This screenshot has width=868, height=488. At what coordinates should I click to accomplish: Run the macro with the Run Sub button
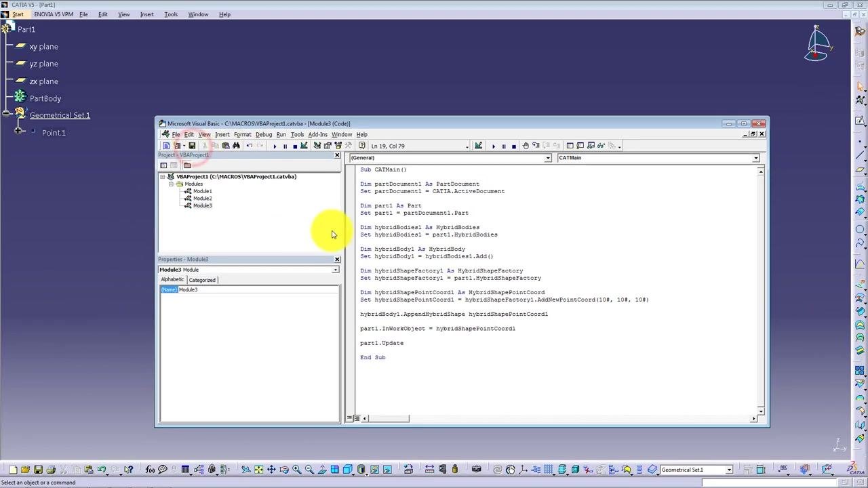[x=275, y=146]
